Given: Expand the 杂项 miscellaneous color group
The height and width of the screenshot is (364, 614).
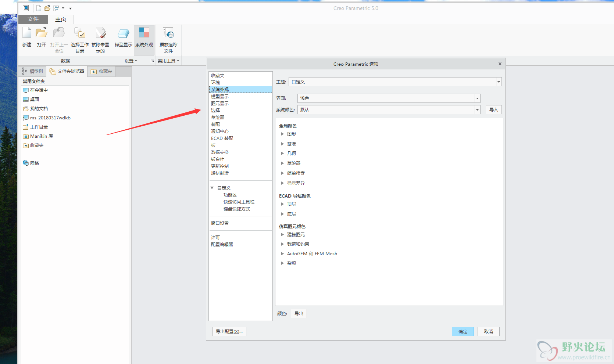Looking at the screenshot, I should pos(282,263).
